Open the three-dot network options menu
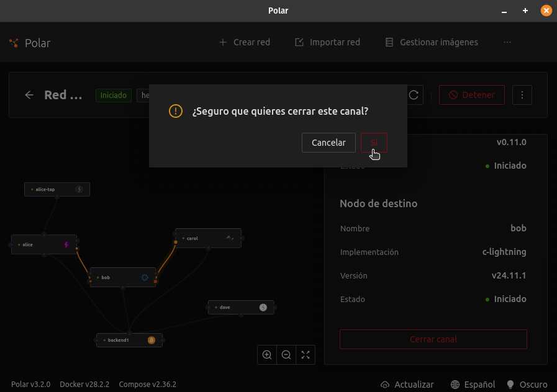 coord(522,95)
